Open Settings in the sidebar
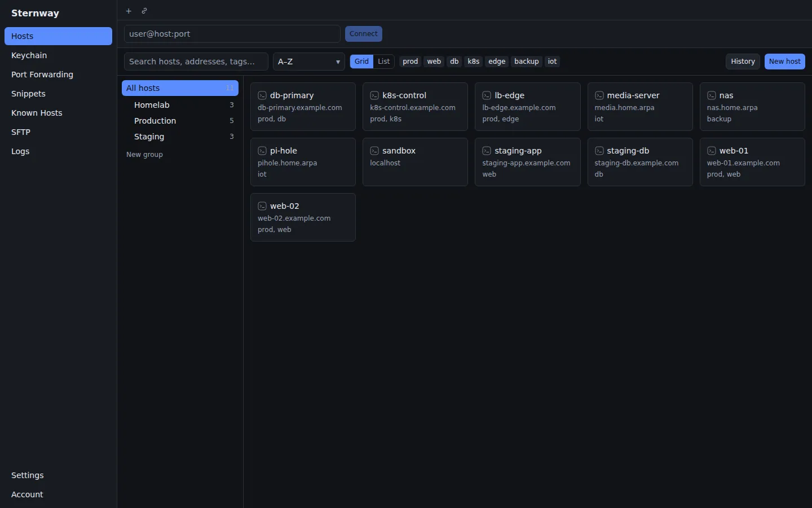The image size is (812, 508). pyautogui.click(x=58, y=475)
